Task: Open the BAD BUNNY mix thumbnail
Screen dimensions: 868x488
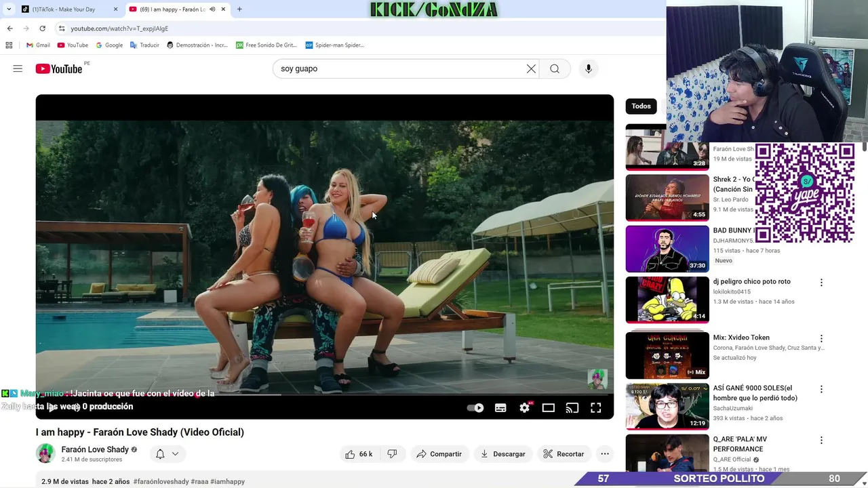Action: pos(667,249)
